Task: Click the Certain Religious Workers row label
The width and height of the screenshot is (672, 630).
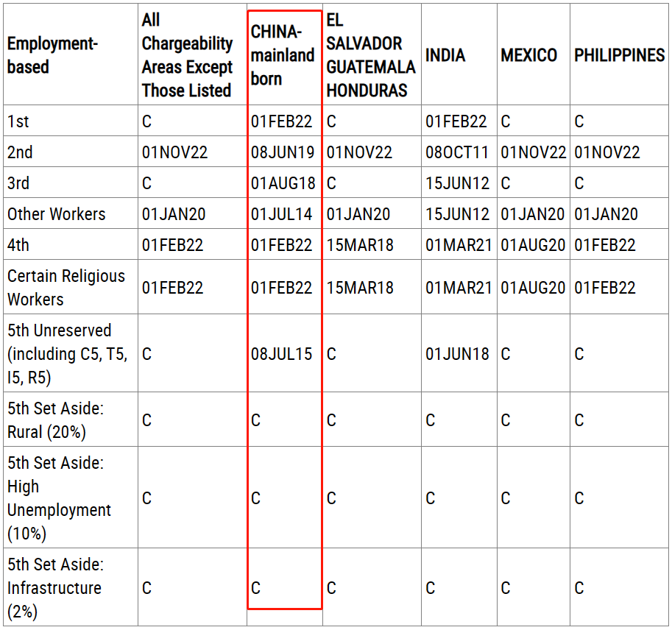Action: click(x=66, y=288)
